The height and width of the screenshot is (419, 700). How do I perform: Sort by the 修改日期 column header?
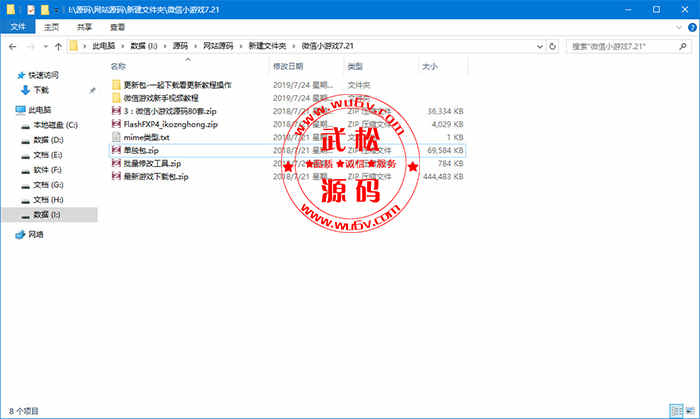coord(288,66)
